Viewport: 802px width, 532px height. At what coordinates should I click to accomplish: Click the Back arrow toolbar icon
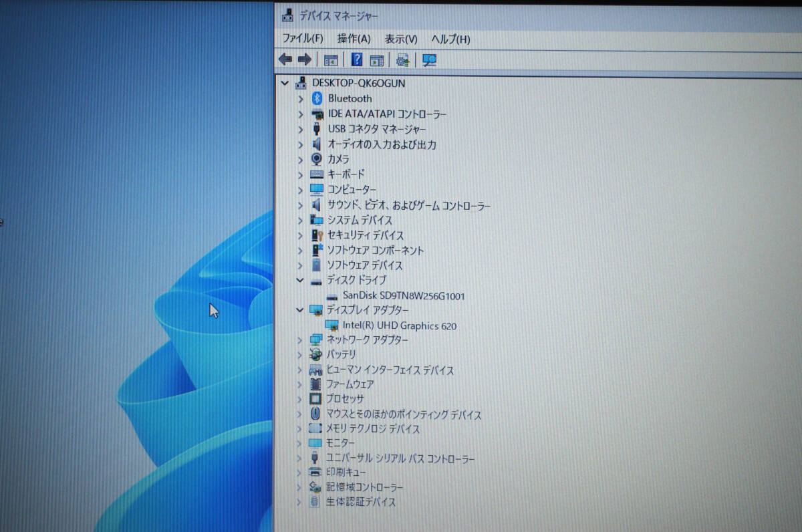(x=285, y=59)
